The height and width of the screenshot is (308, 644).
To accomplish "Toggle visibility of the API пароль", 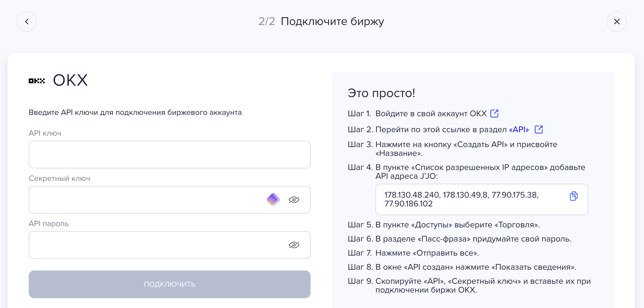I will pyautogui.click(x=294, y=245).
